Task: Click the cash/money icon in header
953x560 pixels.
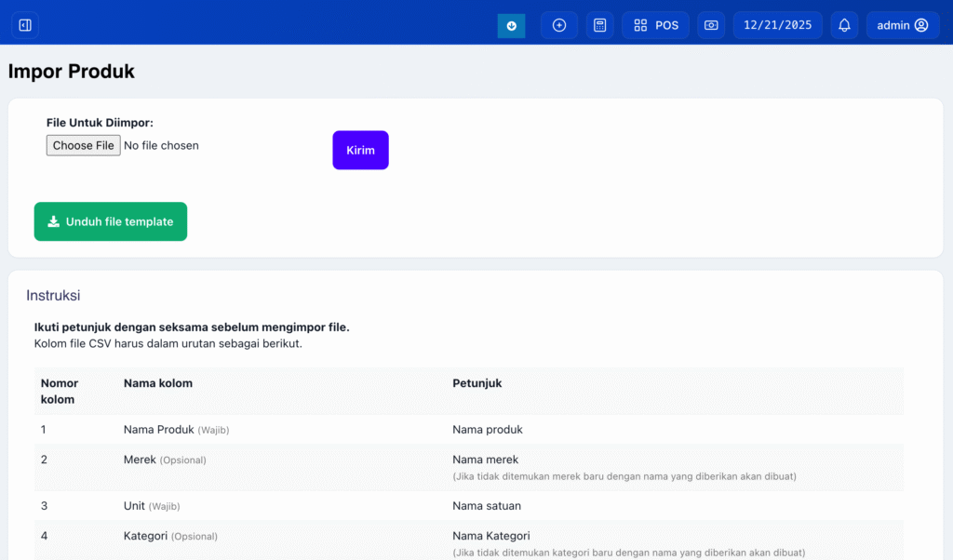Action: pyautogui.click(x=711, y=26)
